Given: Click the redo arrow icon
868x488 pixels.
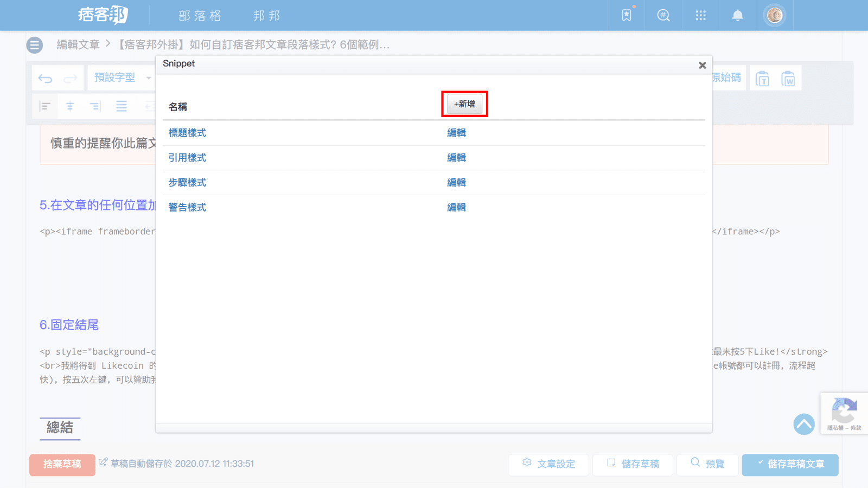Looking at the screenshot, I should pyautogui.click(x=71, y=78).
